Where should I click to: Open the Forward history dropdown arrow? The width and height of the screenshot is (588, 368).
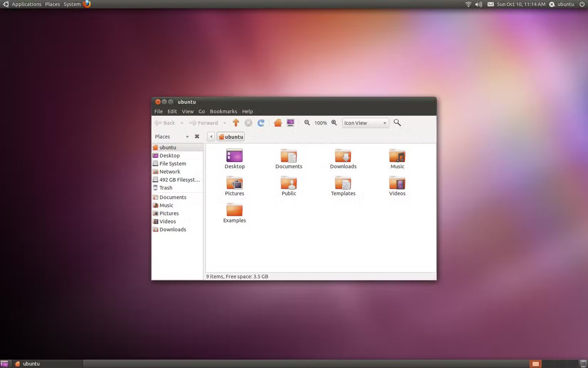(225, 123)
